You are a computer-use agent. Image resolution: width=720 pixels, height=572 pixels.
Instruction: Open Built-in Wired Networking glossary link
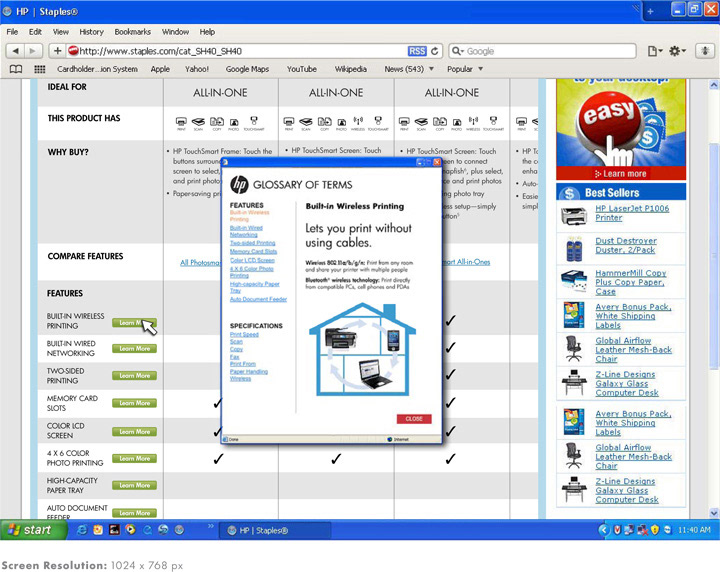[x=246, y=231]
